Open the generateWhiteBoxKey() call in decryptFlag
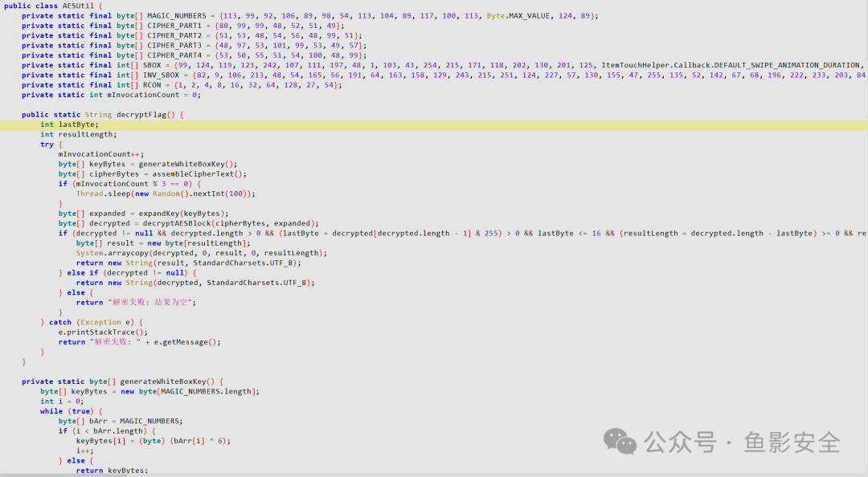Screen dimensions: 868x477 point(187,164)
